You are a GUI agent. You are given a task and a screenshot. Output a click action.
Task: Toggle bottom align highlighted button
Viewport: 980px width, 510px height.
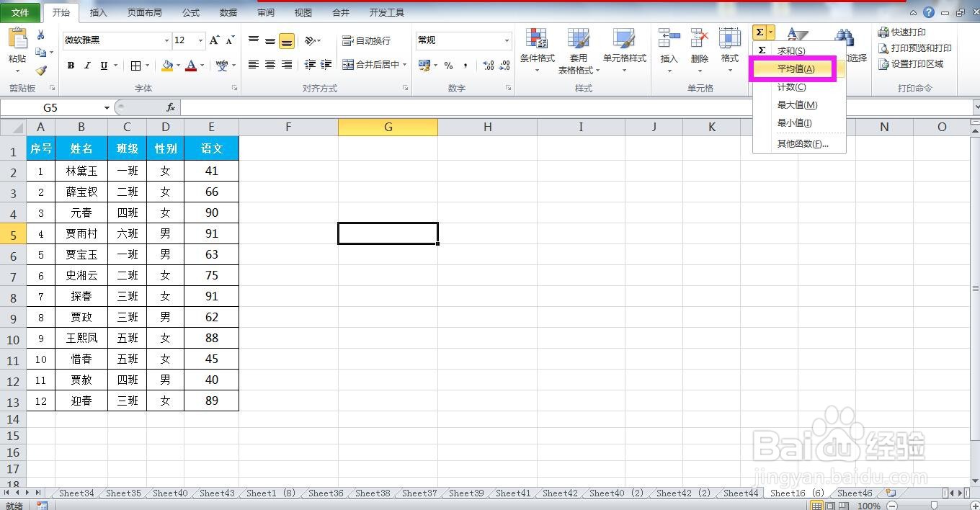pyautogui.click(x=287, y=41)
